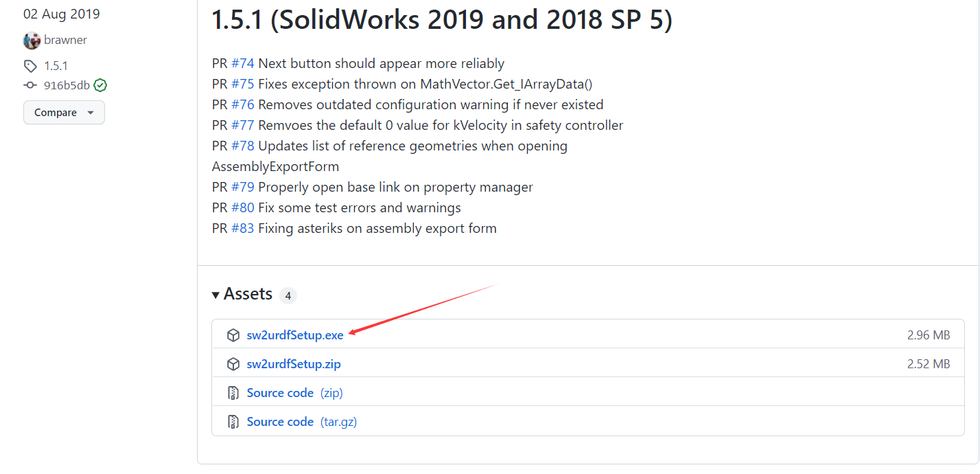Open the brawner author profile link
Image resolution: width=980 pixels, height=474 pixels.
(x=65, y=40)
